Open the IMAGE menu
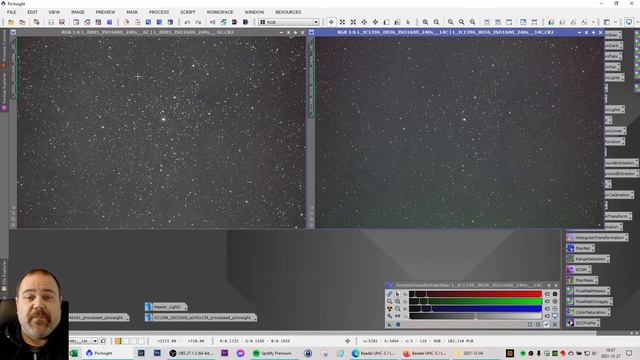The image size is (640, 360). 78,12
